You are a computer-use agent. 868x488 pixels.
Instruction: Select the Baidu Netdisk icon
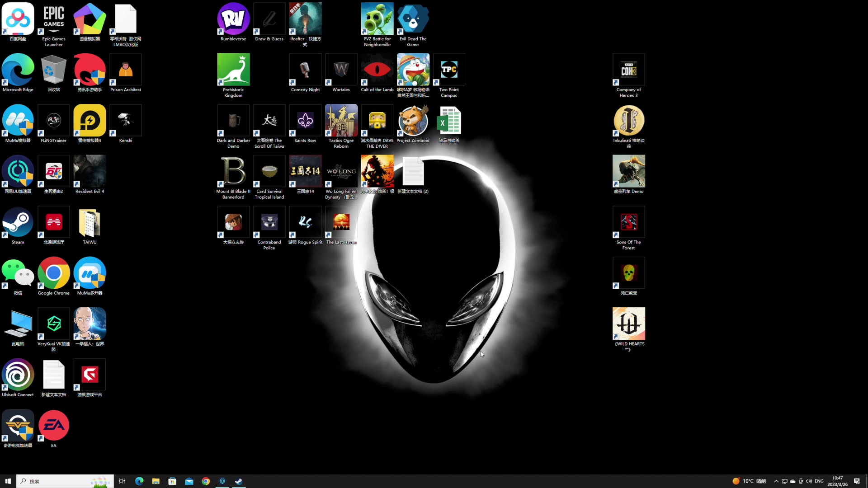[x=18, y=22]
